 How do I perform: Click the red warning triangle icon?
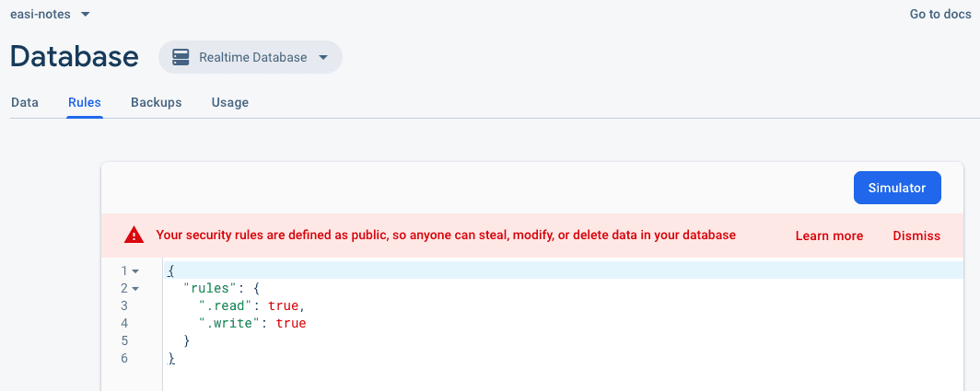tap(134, 236)
